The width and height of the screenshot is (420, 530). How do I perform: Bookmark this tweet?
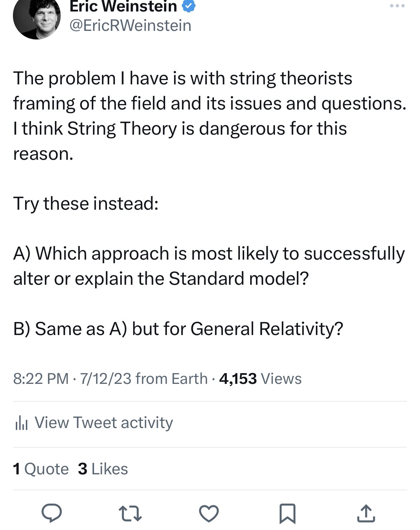coord(288,513)
